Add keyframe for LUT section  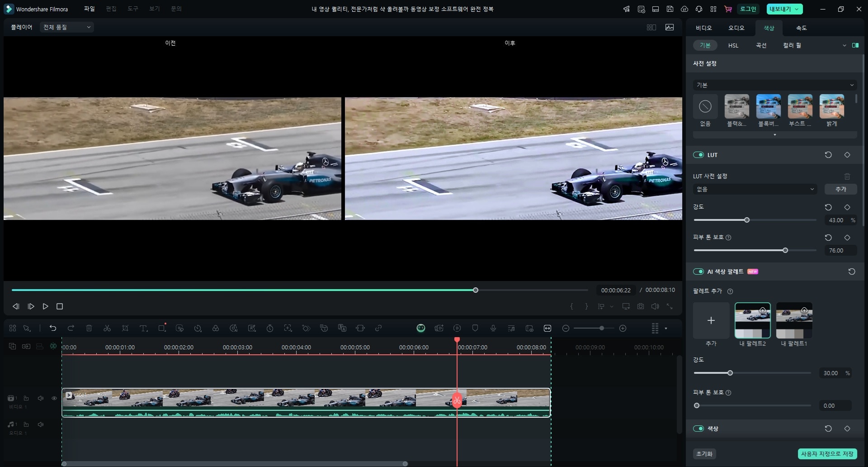click(x=847, y=155)
